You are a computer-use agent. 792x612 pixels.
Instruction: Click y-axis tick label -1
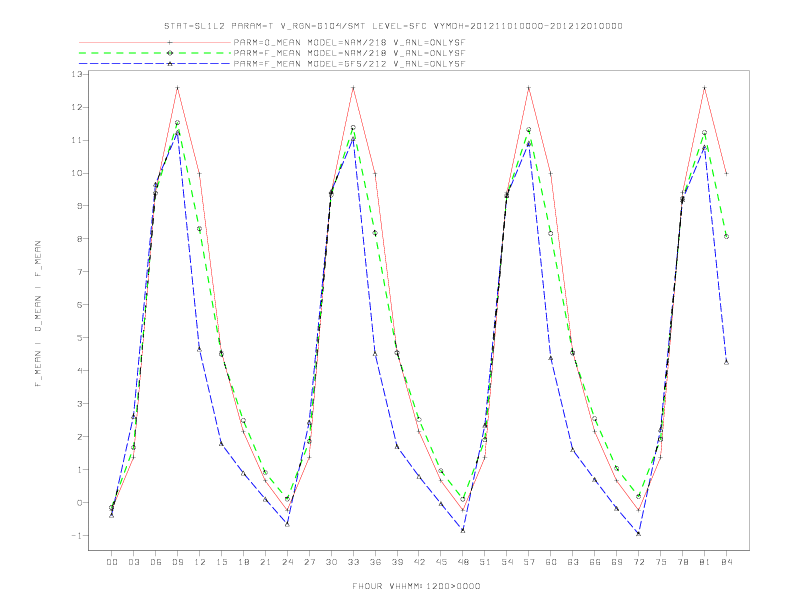[77, 536]
